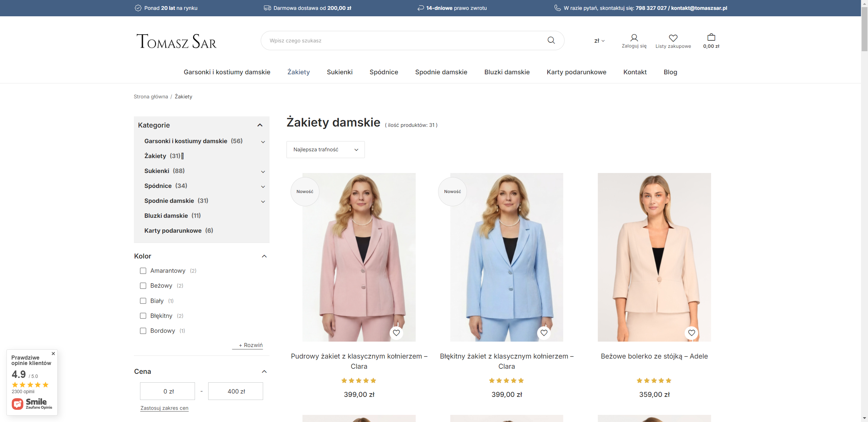Open the currency zł dropdown

tap(599, 40)
